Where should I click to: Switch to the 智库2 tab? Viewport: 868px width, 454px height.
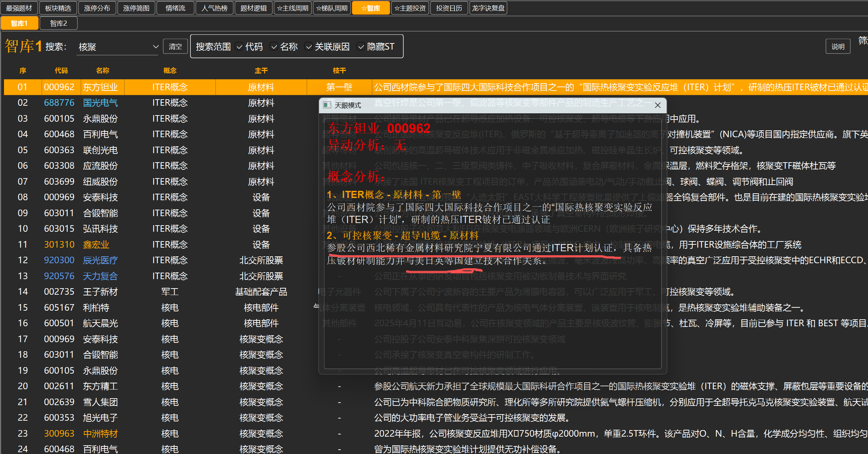[58, 24]
